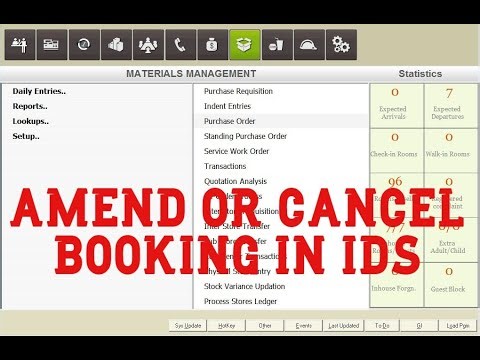Open the Guest Block statistic tile

coord(451,285)
